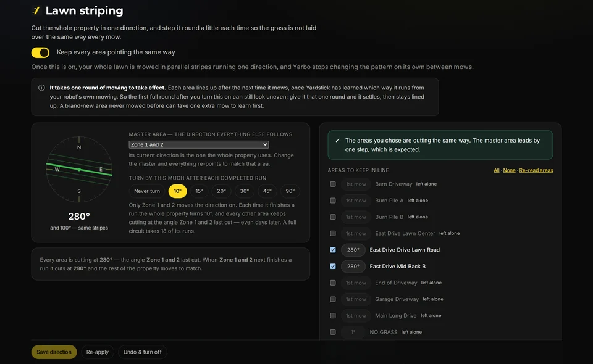Click the large 280° heading under the compass
This screenshot has height=364, width=593.
coord(79,217)
